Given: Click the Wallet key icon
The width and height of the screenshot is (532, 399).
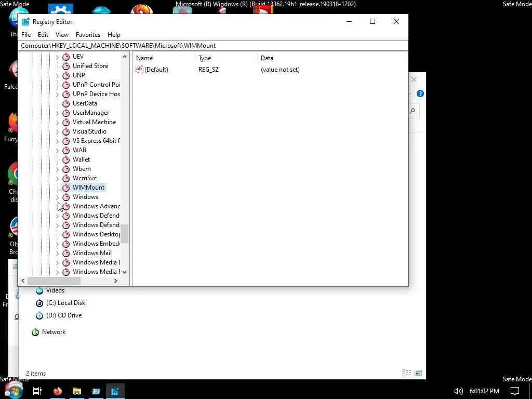Looking at the screenshot, I should [66, 159].
